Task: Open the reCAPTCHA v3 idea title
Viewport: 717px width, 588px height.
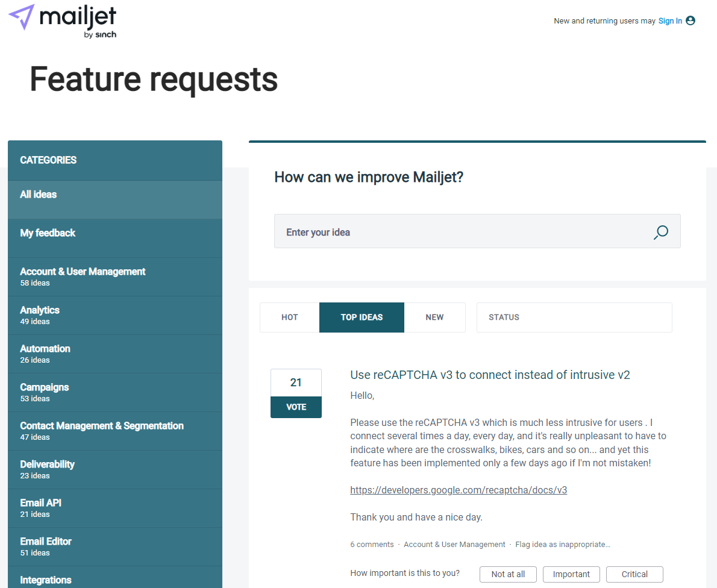Action: [490, 375]
